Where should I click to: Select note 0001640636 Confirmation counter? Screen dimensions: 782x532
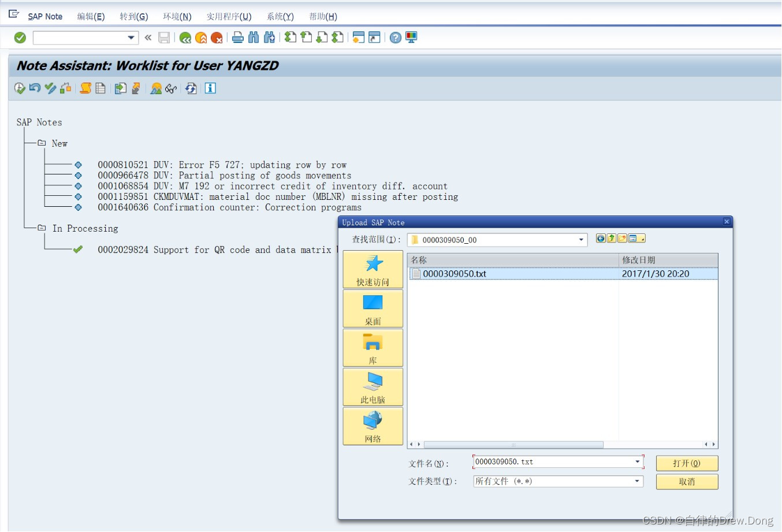(x=229, y=207)
